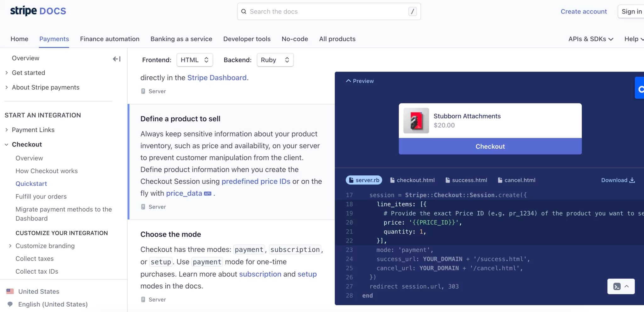
Task: Open No-code tab
Action: click(x=295, y=39)
